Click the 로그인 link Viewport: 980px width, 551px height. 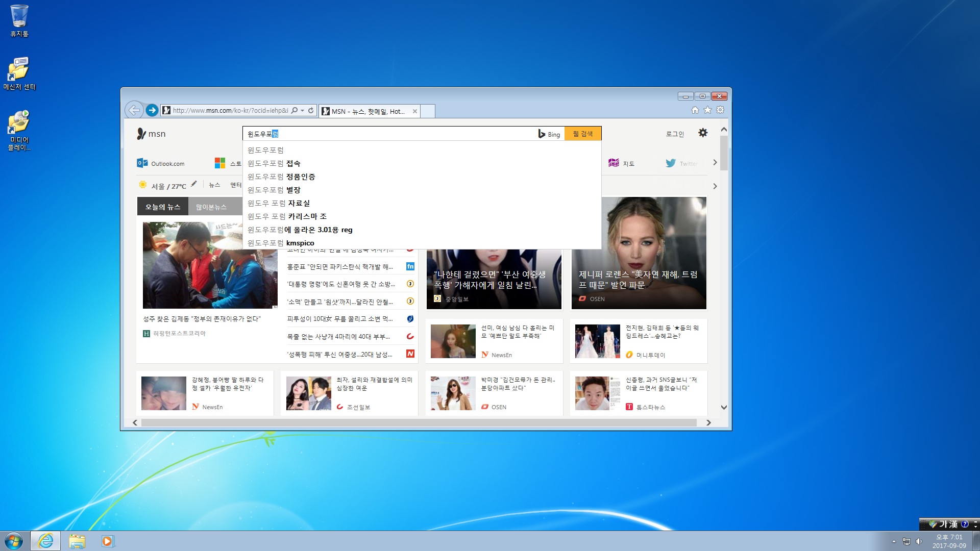675,134
